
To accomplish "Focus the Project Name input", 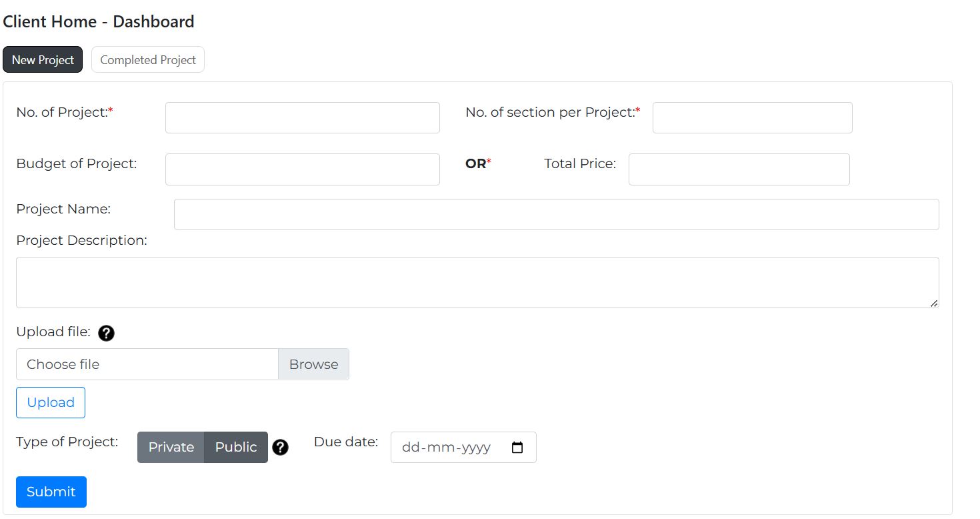I will click(557, 214).
